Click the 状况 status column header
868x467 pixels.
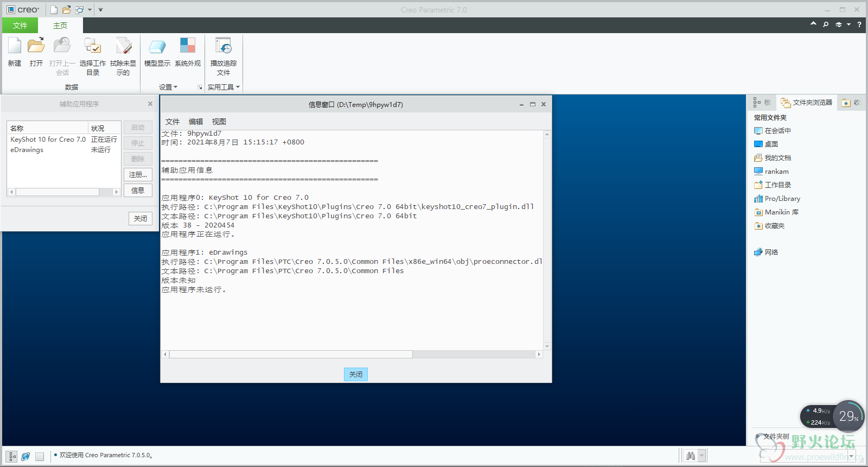(x=105, y=128)
